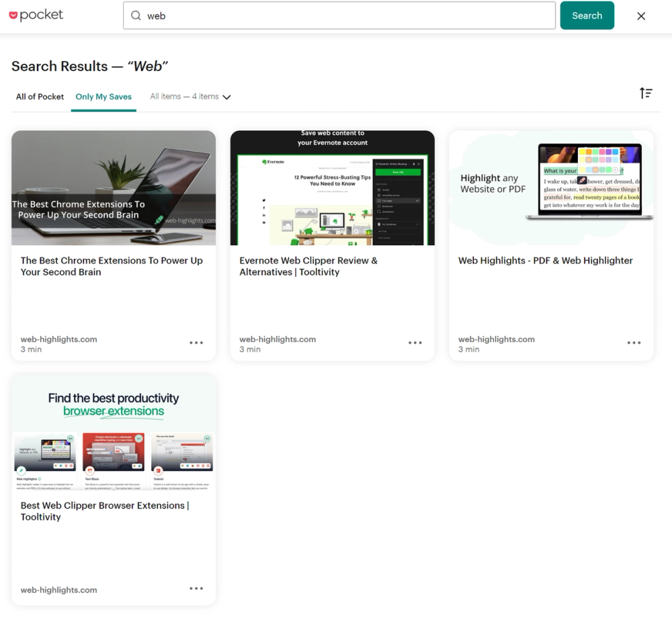This screenshot has width=672, height=622.
Task: Open Evernote Web Clipper review thumbnail
Action: 332,188
